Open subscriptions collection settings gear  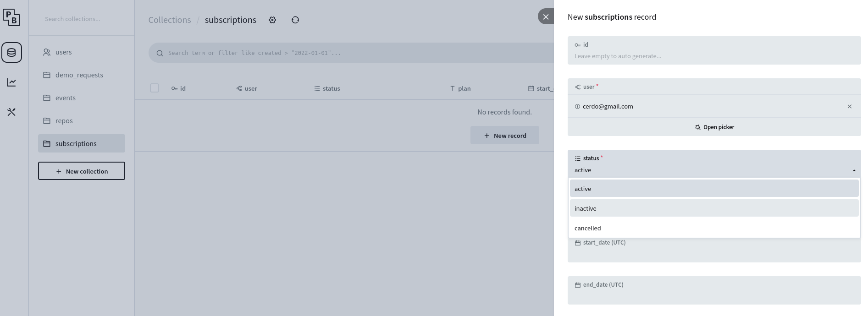(272, 20)
